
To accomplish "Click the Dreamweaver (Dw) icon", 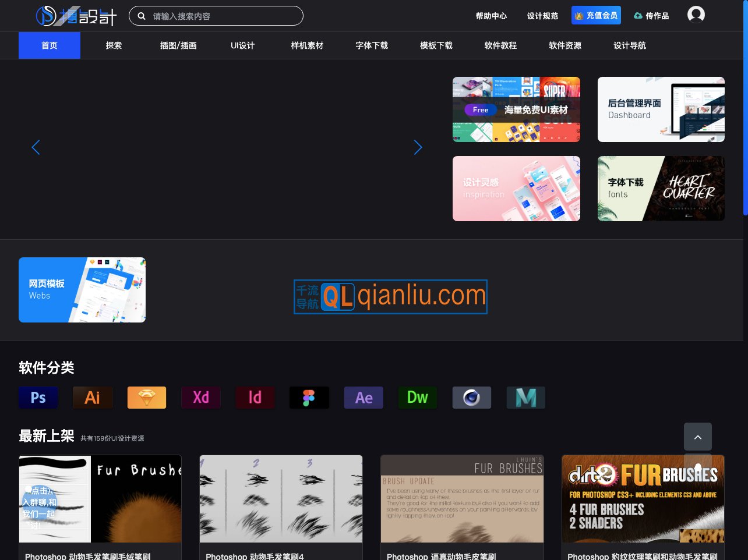I will tap(417, 398).
